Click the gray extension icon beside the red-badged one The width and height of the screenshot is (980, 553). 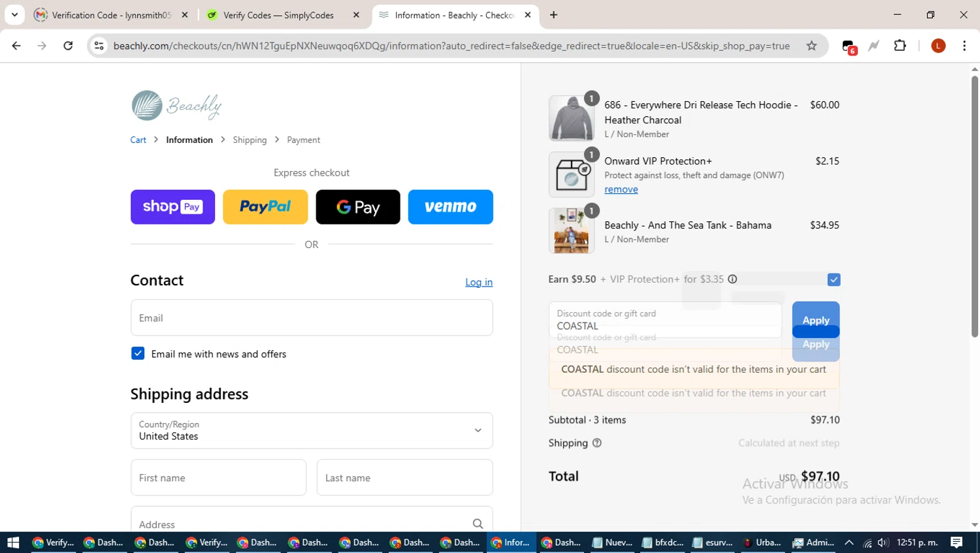click(874, 46)
